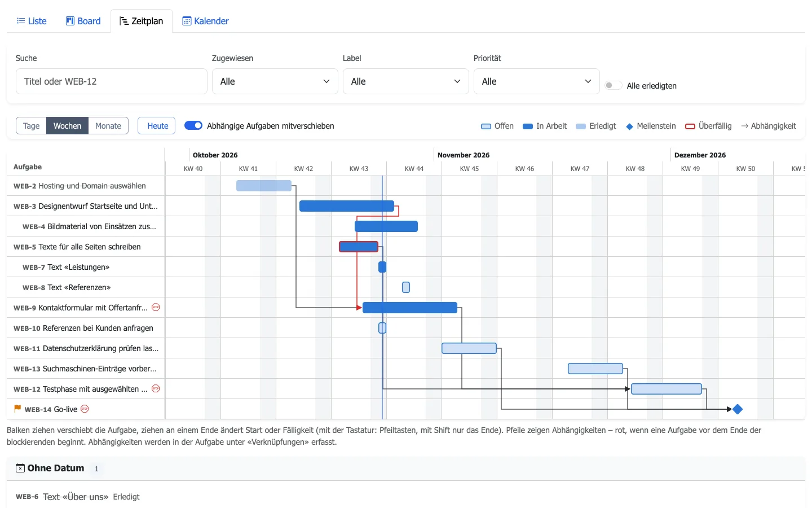Image resolution: width=812 pixels, height=508 pixels.
Task: Click the WEB-11 Datenschutzerklärung Gantt bar
Action: tap(469, 348)
